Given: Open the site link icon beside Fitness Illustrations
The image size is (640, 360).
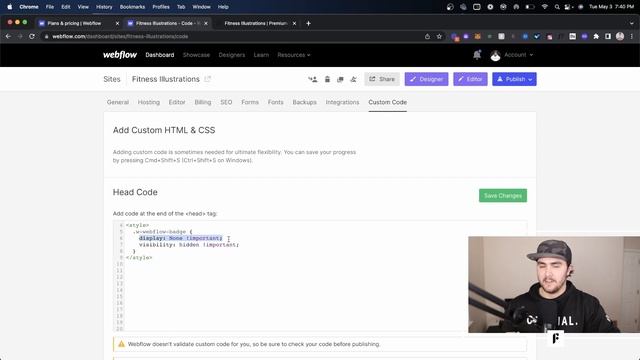Looking at the screenshot, I should 207,79.
